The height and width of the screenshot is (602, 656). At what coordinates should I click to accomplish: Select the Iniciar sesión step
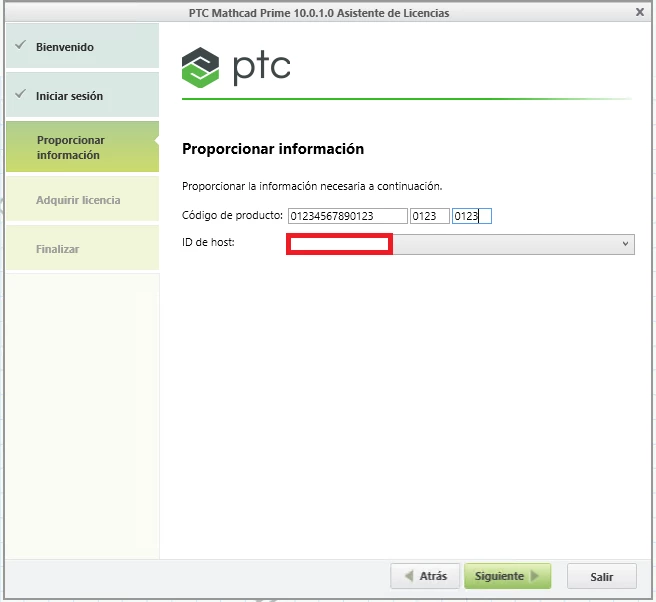pos(82,95)
